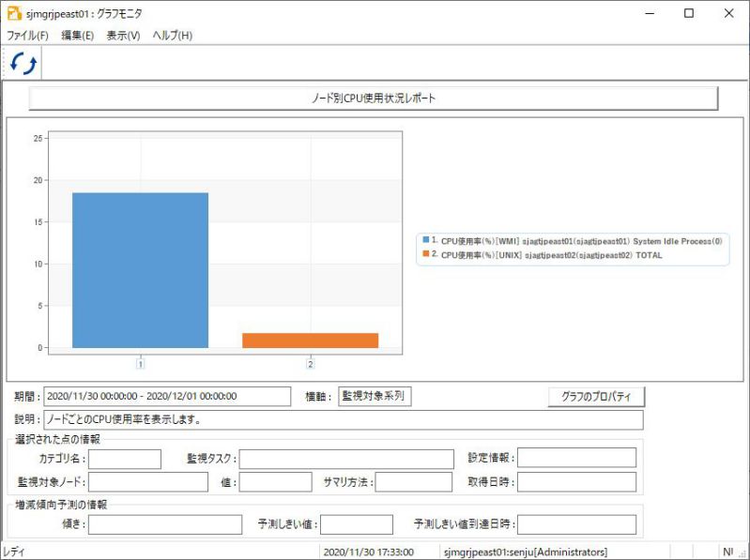750x560 pixels.
Task: Click the 取得日時 field
Action: [x=577, y=482]
